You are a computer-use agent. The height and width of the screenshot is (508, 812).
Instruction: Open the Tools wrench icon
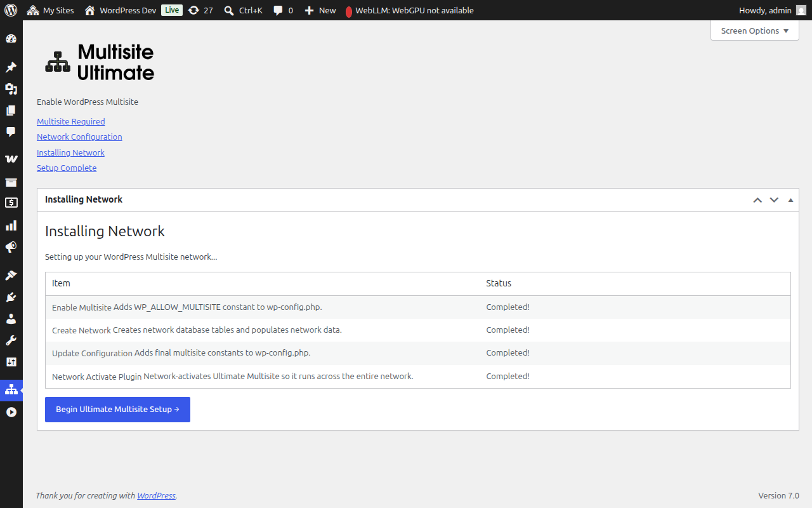pyautogui.click(x=11, y=340)
